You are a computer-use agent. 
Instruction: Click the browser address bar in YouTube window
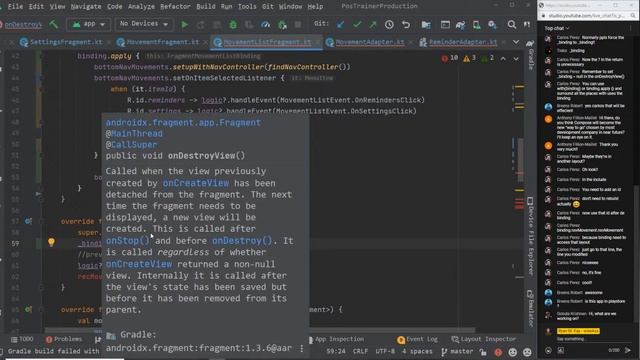point(586,16)
